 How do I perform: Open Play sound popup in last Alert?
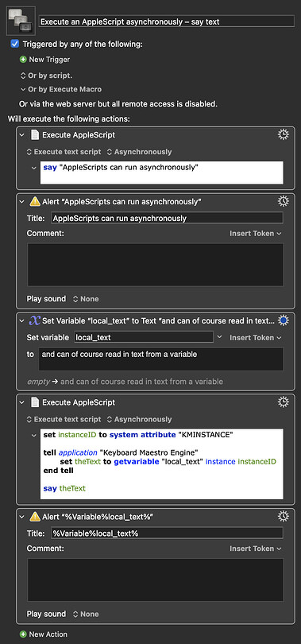tap(86, 614)
